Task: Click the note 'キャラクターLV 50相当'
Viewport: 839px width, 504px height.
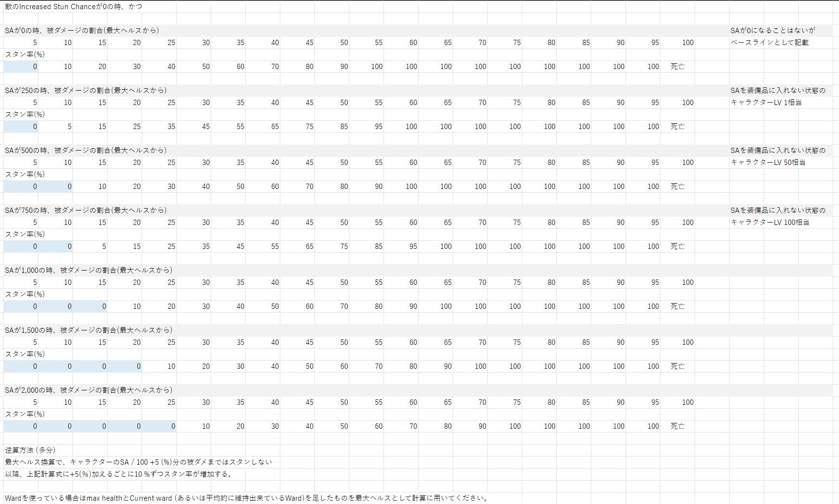Action: tap(768, 162)
